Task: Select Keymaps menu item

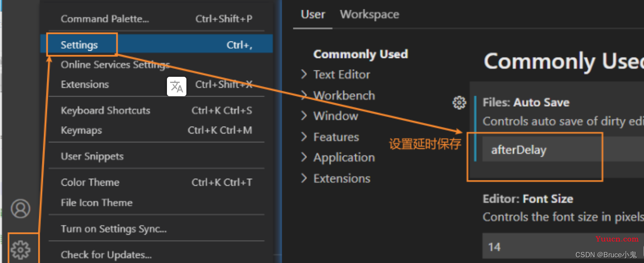Action: coord(156,130)
